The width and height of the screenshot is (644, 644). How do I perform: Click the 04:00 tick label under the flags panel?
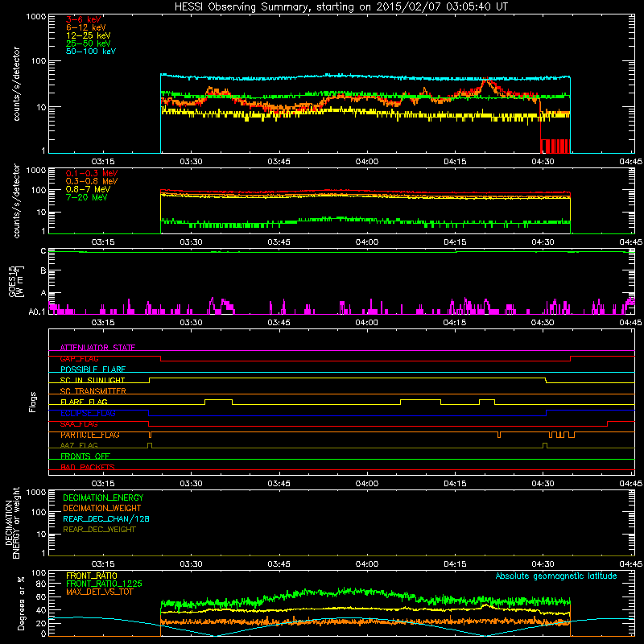click(367, 484)
